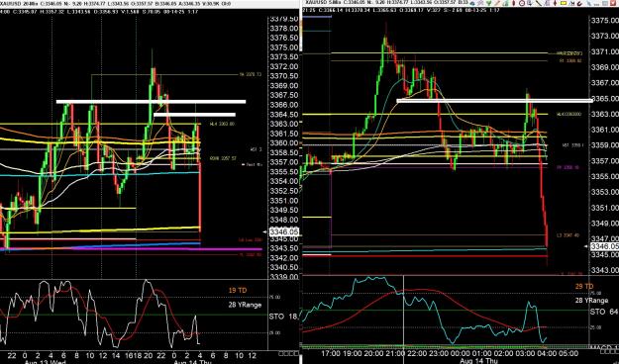Click Aug 14 Thu date under right chart
Image resolution: width=619 pixels, height=364 pixels.
pyautogui.click(x=479, y=361)
